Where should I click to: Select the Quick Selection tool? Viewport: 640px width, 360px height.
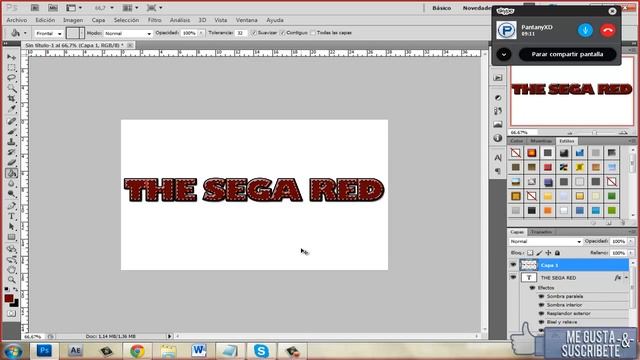pyautogui.click(x=11, y=88)
